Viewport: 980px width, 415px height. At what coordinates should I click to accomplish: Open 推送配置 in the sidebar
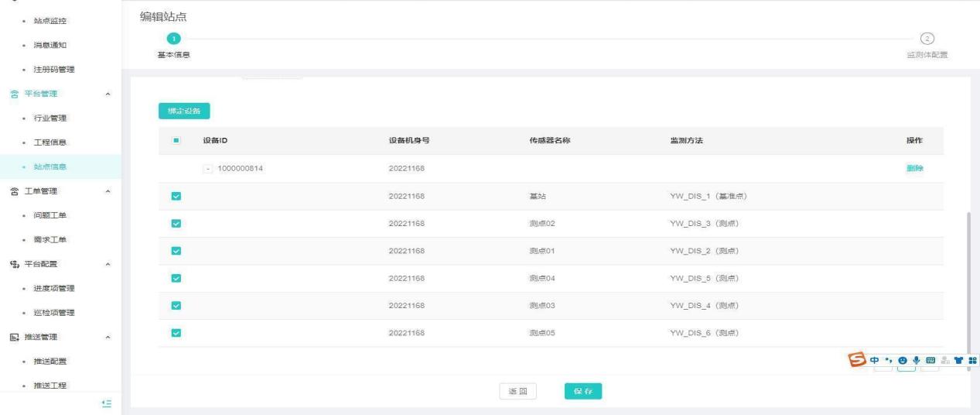coord(51,362)
